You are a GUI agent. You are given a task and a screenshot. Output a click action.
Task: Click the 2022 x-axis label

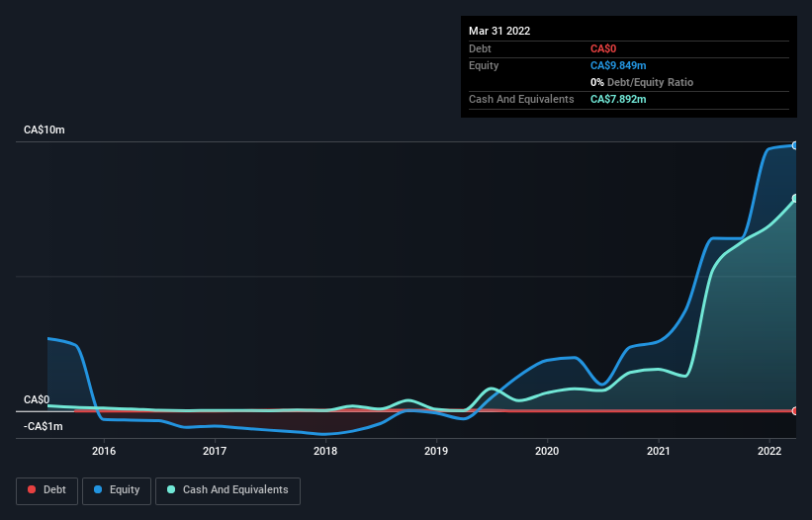click(x=769, y=451)
